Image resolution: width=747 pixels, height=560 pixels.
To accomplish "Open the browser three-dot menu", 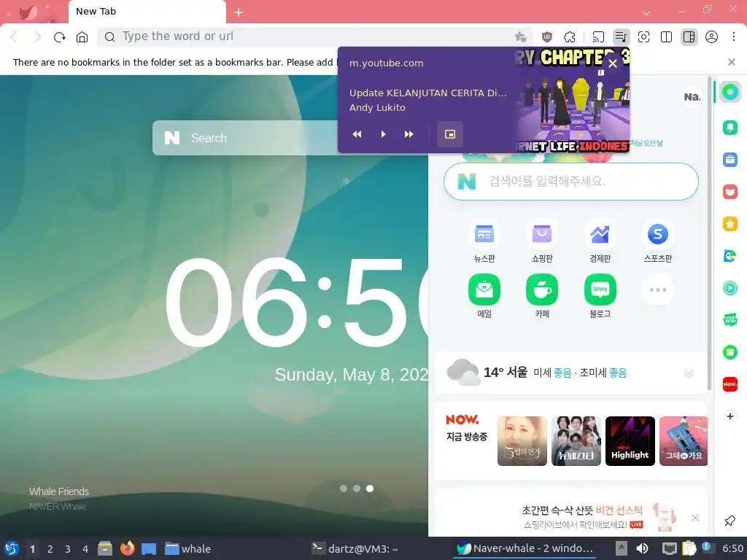I will 734,36.
